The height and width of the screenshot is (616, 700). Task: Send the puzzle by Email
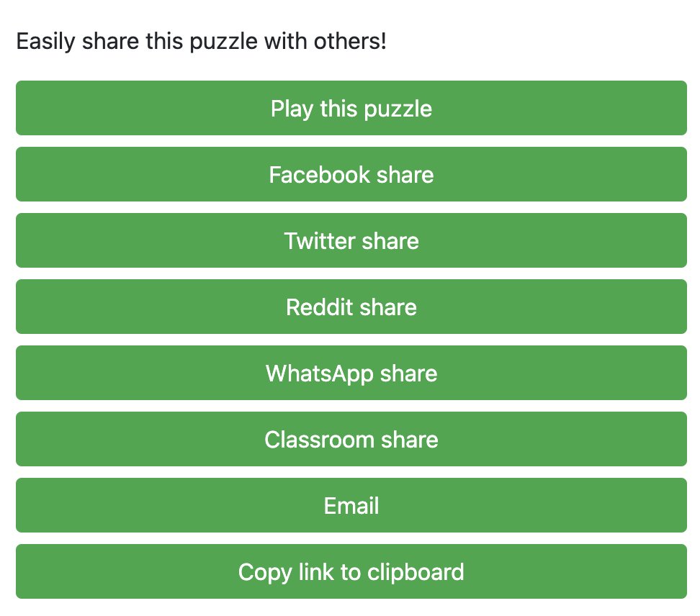351,506
